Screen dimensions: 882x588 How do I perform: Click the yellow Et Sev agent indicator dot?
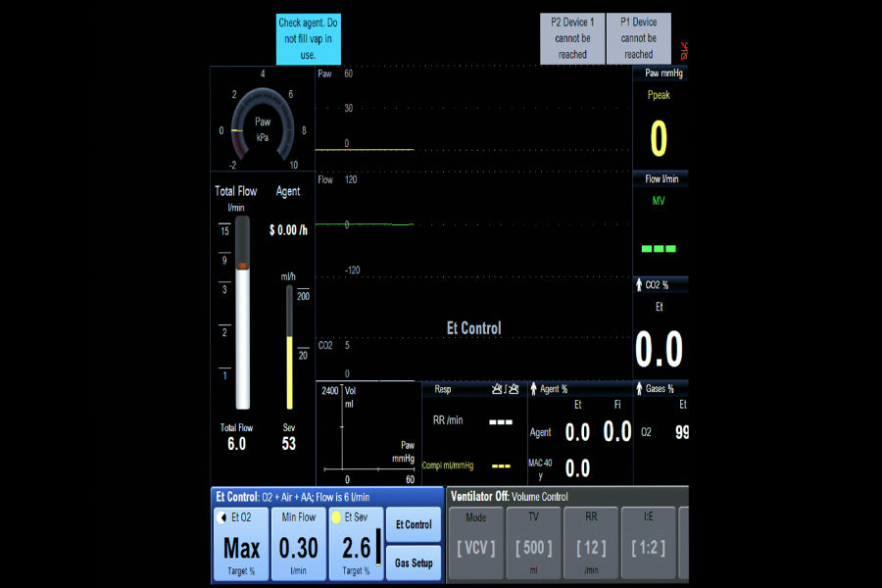337,516
